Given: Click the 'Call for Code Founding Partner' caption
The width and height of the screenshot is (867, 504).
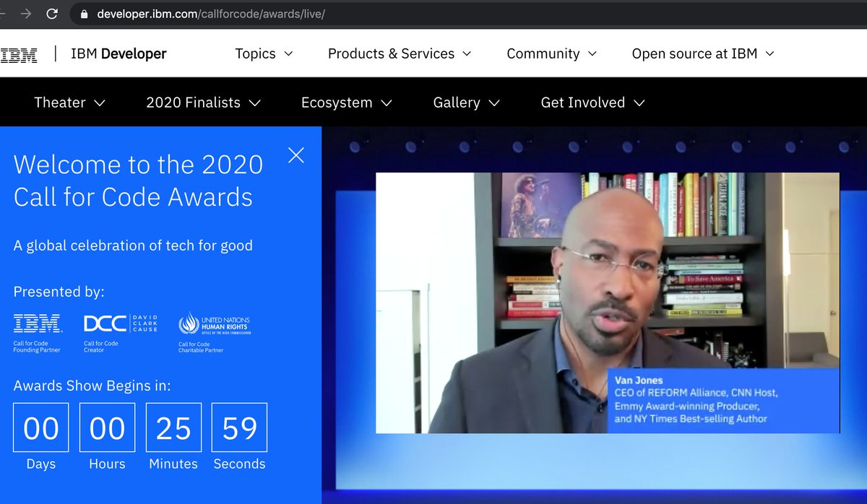Looking at the screenshot, I should [x=37, y=347].
